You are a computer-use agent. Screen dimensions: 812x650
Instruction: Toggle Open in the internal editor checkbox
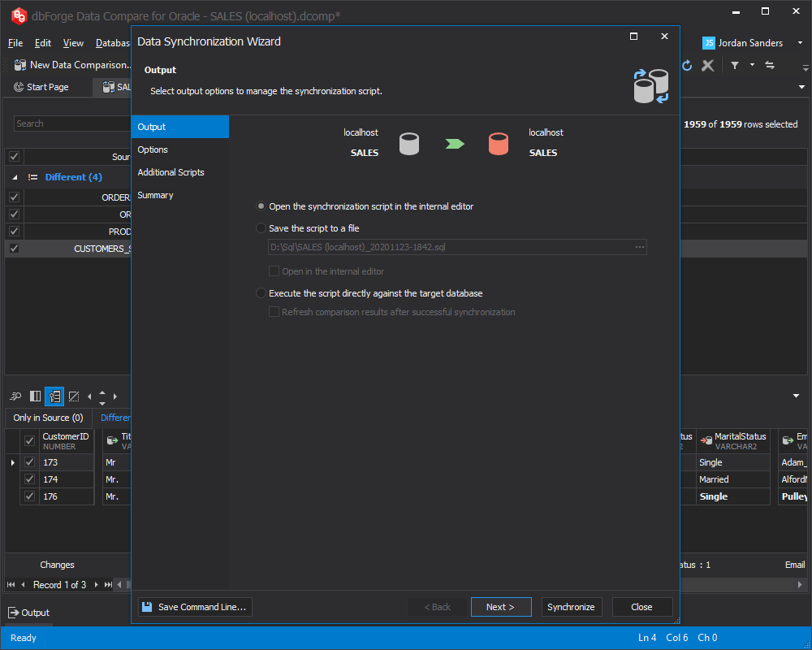274,271
